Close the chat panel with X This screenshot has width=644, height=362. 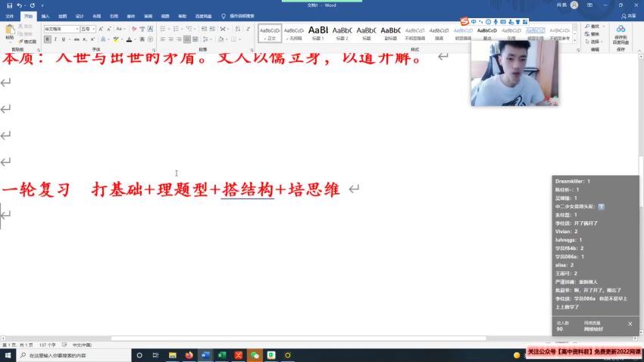630,324
